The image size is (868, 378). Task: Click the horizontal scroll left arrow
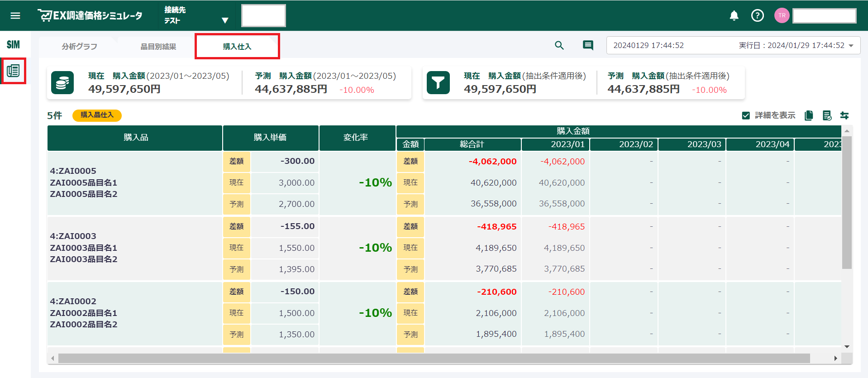52,358
